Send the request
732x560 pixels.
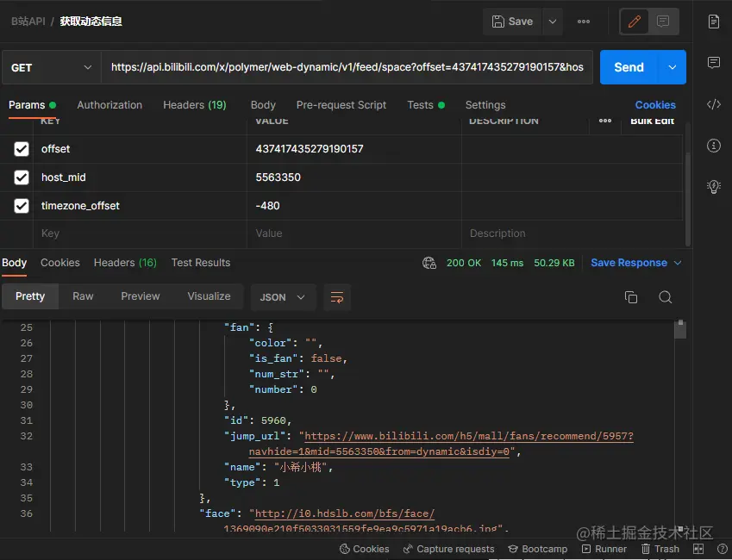click(629, 67)
